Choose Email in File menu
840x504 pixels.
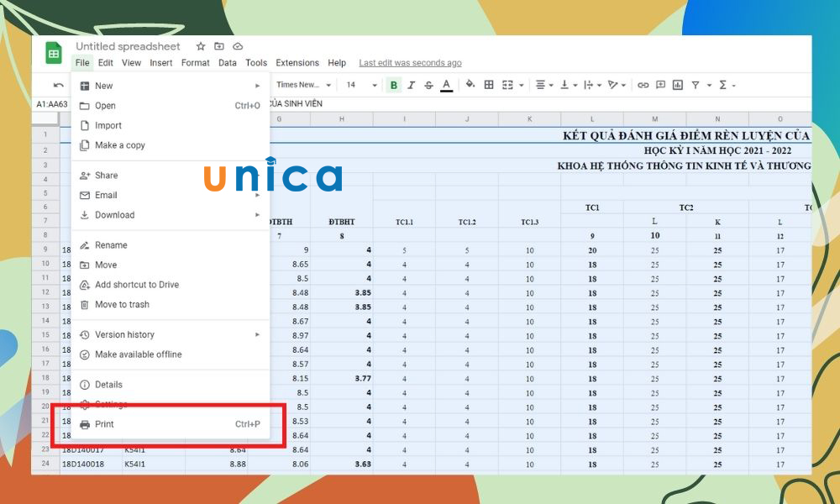[x=171, y=195]
